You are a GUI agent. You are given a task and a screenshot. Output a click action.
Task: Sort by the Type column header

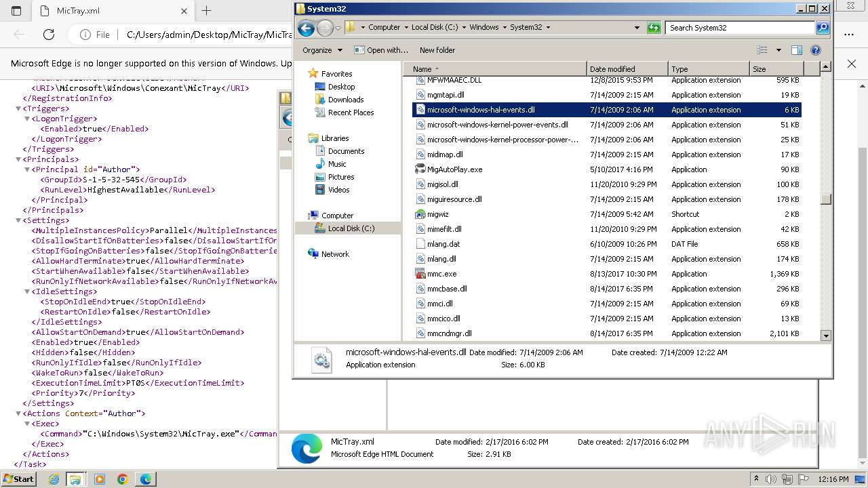click(709, 69)
